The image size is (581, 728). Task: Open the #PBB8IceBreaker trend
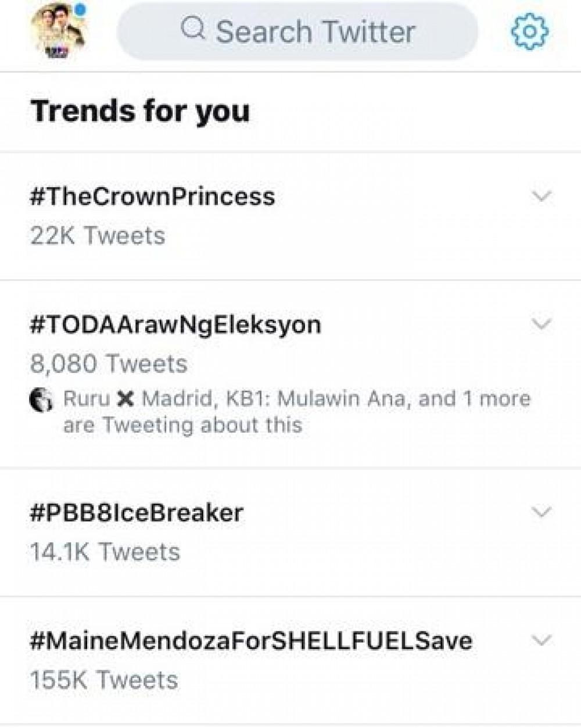click(x=136, y=513)
